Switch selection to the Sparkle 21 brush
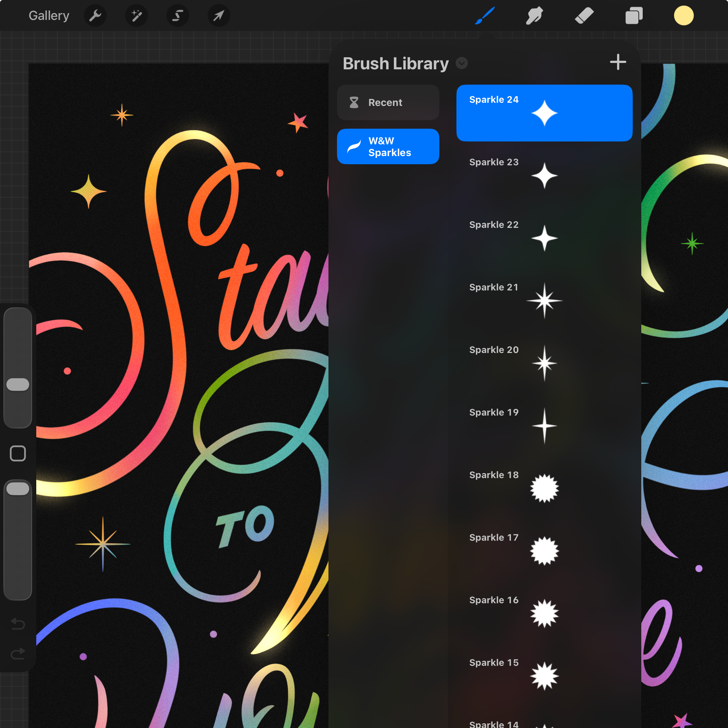Viewport: 728px width, 728px height. tap(544, 300)
